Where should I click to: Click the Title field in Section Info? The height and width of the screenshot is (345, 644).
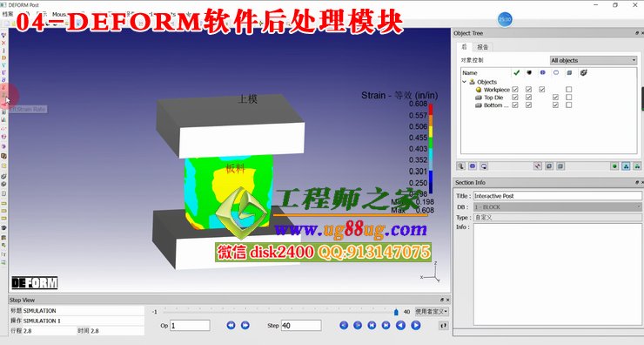point(557,196)
